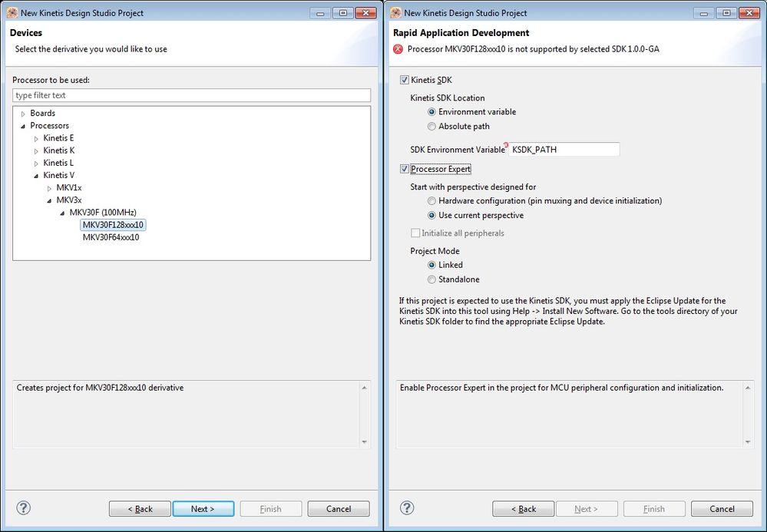Click the MKV3x label

point(69,200)
